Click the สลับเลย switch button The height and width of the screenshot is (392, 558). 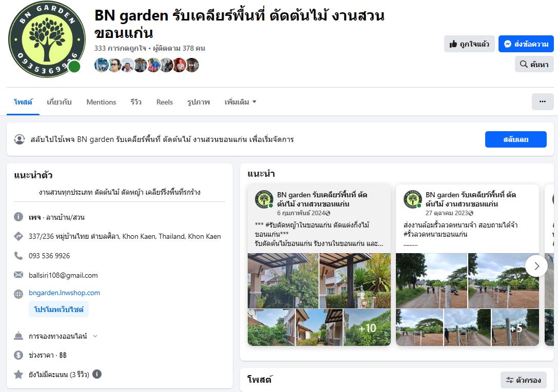(515, 139)
